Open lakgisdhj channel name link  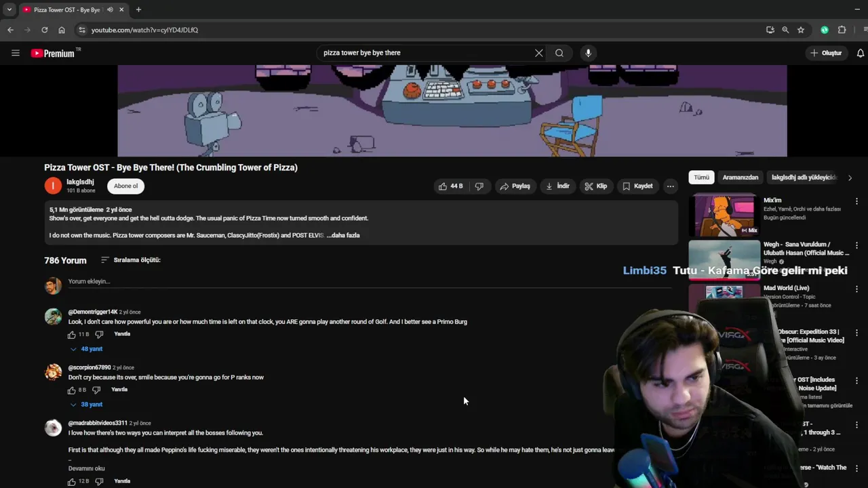pyautogui.click(x=80, y=182)
